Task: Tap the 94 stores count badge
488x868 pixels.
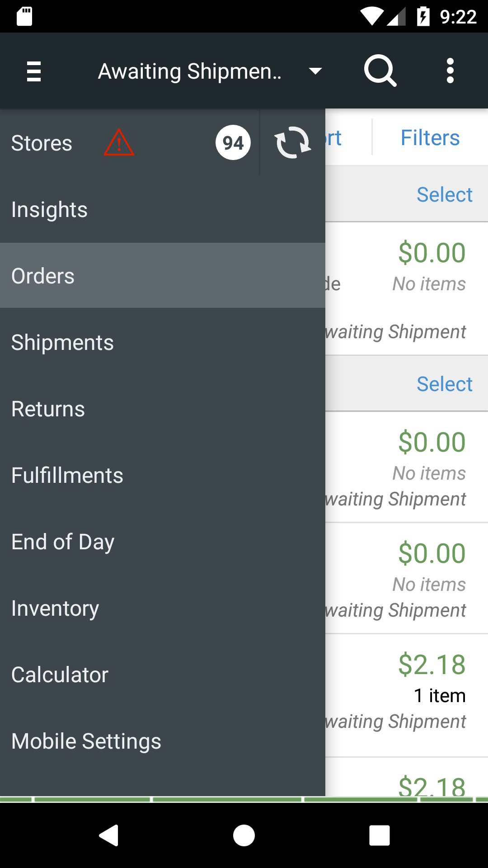Action: [x=233, y=143]
